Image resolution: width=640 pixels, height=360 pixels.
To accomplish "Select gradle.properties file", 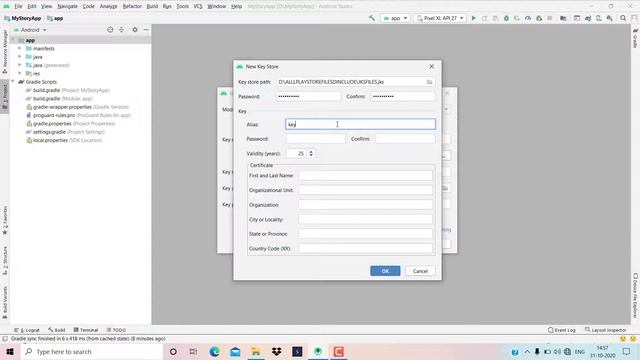I will coord(70,124).
